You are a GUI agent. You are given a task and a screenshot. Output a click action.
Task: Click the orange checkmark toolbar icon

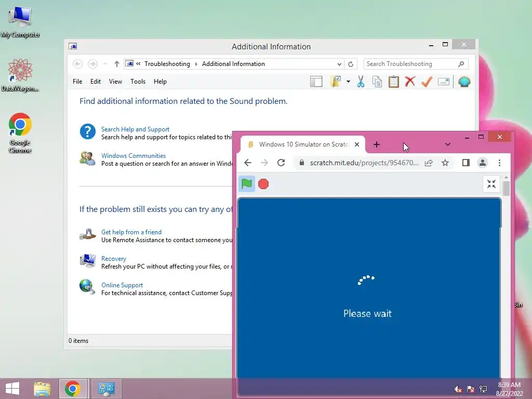pos(427,82)
